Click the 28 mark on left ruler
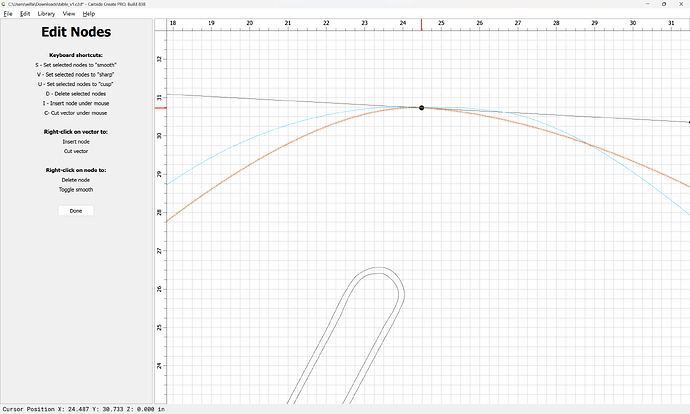Viewport: 690px width, 414px height. click(159, 212)
